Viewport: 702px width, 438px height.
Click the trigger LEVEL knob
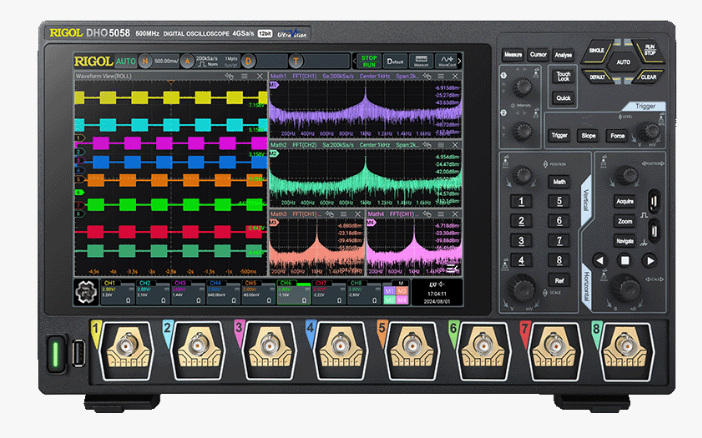648,131
